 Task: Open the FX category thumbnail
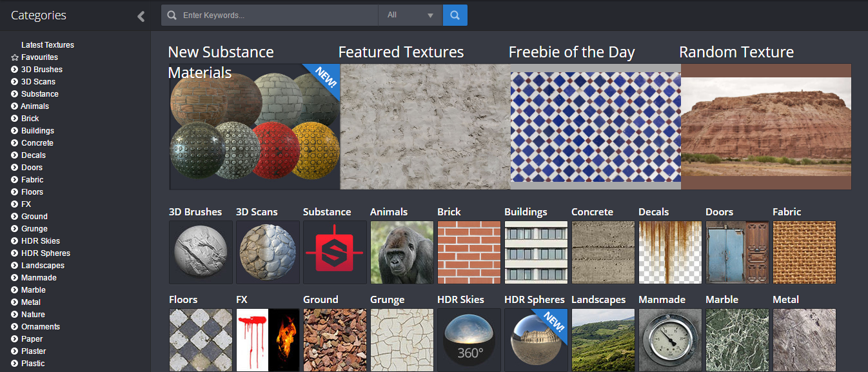tap(268, 340)
